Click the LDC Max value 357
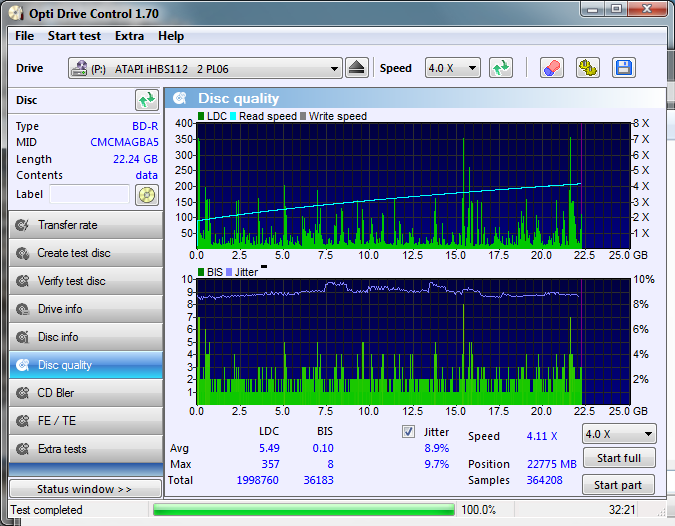 (270, 464)
